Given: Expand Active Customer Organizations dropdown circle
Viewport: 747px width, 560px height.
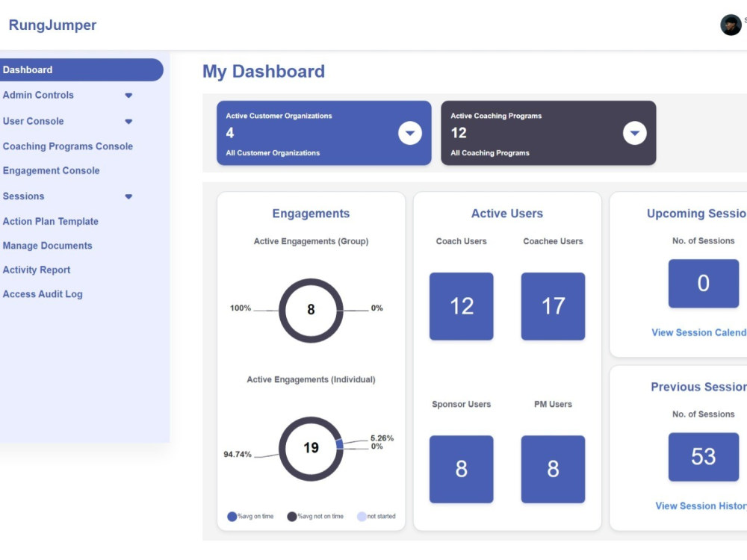Looking at the screenshot, I should 409,133.
